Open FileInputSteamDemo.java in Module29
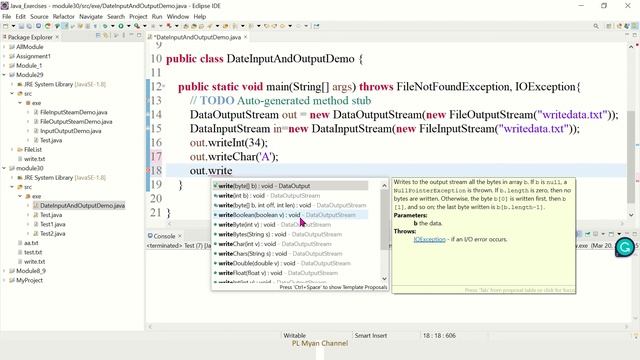 [73, 112]
